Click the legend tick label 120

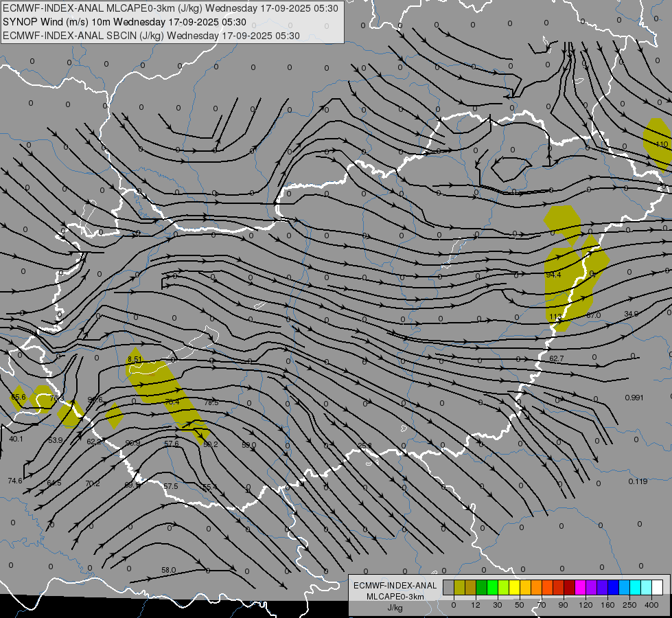click(x=586, y=605)
